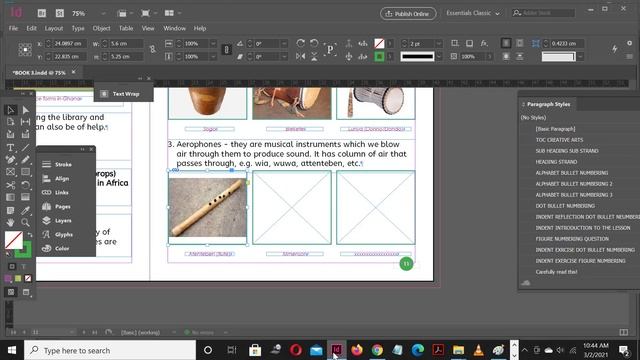640x360 pixels.
Task: Select the Gap tool
Action: (x=25, y=122)
